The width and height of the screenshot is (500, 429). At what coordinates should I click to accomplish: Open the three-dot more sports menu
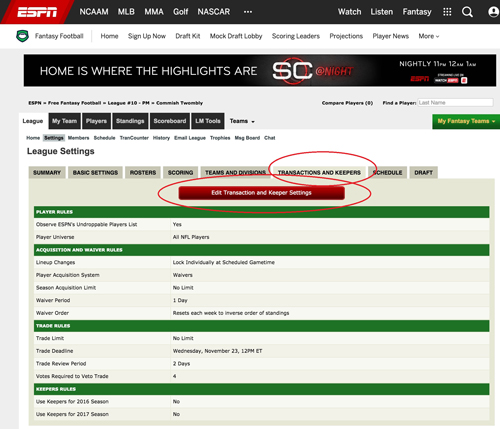[x=248, y=12]
